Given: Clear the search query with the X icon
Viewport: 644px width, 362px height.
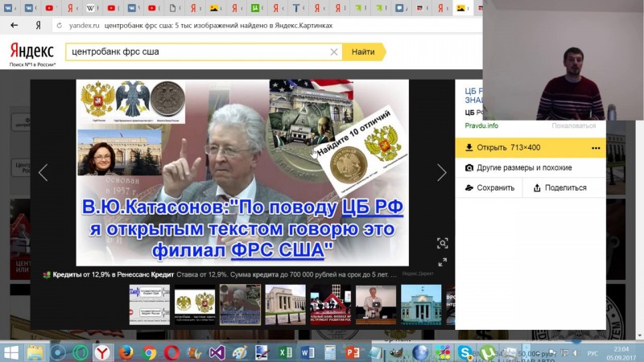Looking at the screenshot, I should tap(334, 51).
